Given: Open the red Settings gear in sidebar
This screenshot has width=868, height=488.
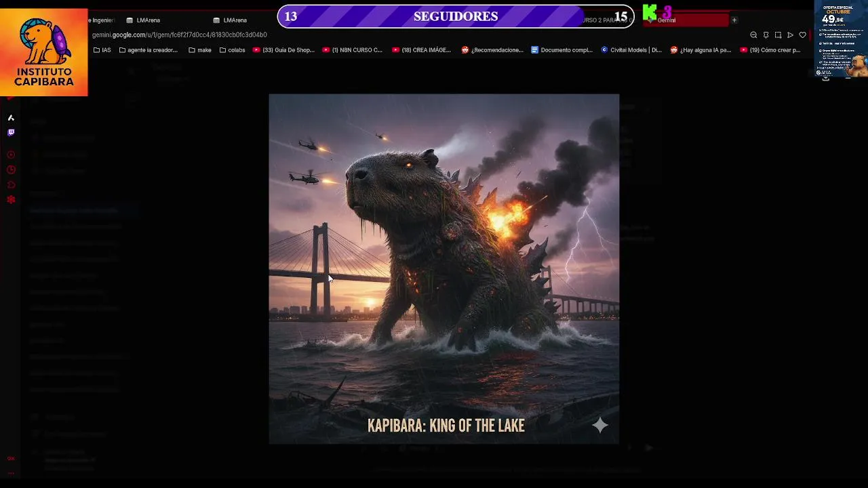Looking at the screenshot, I should click(x=11, y=199).
